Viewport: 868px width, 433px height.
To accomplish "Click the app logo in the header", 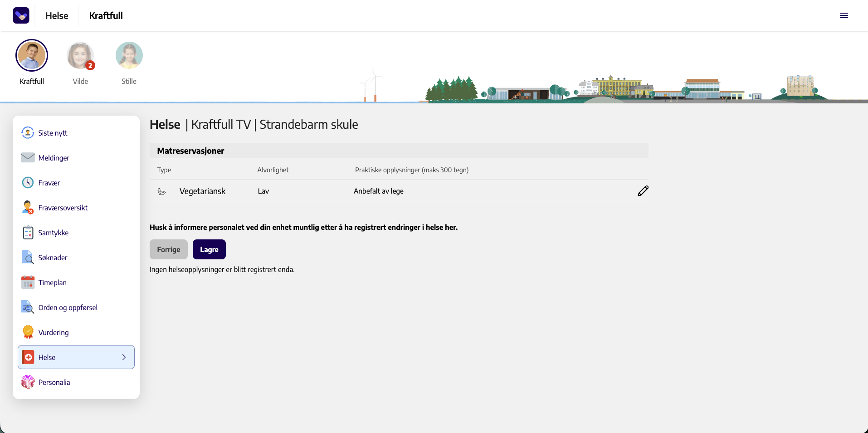I will 21,15.
